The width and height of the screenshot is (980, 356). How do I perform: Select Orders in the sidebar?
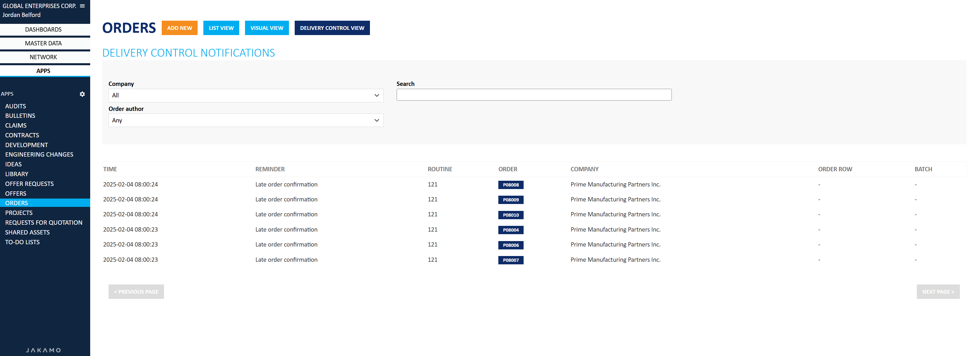click(45, 203)
